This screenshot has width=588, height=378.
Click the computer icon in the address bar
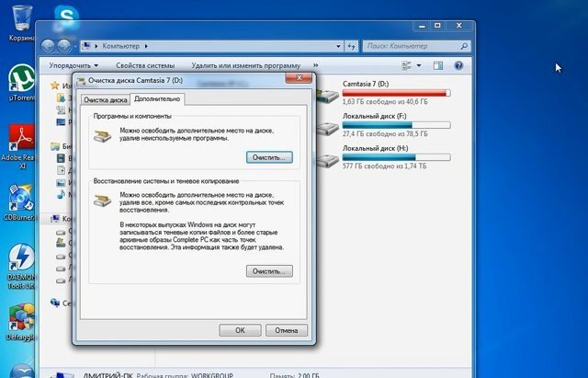pyautogui.click(x=86, y=46)
